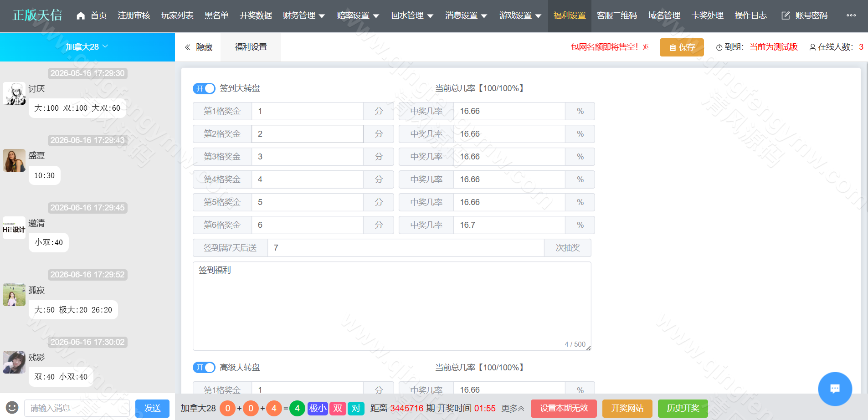Expand the 赔率设置 dropdown menu
The height and width of the screenshot is (420, 868).
pyautogui.click(x=358, y=15)
